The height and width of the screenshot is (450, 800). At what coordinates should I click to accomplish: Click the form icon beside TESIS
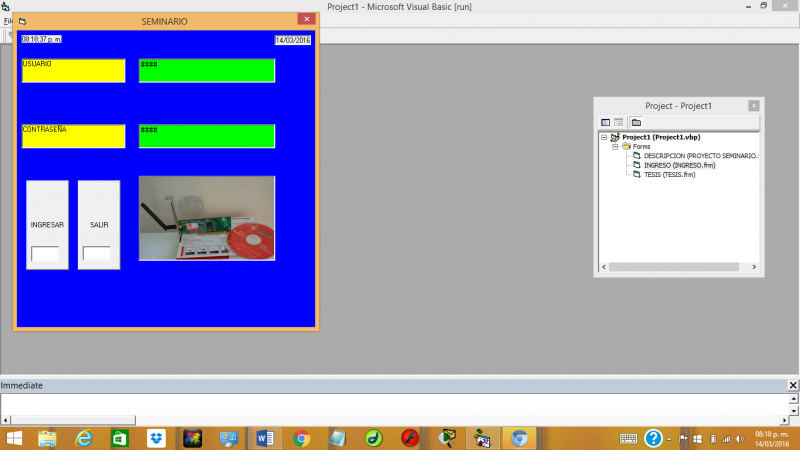(637, 174)
